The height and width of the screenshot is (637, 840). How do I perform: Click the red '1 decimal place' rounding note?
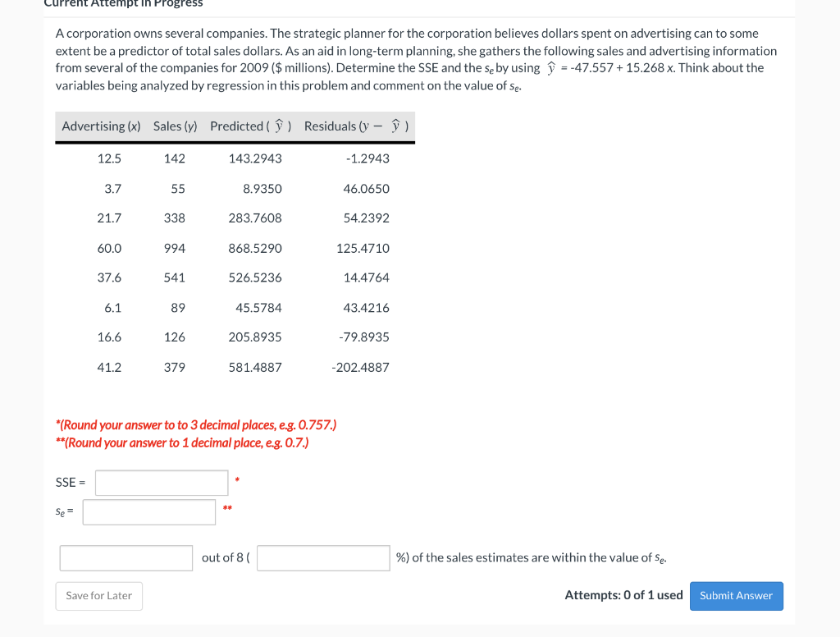182,443
